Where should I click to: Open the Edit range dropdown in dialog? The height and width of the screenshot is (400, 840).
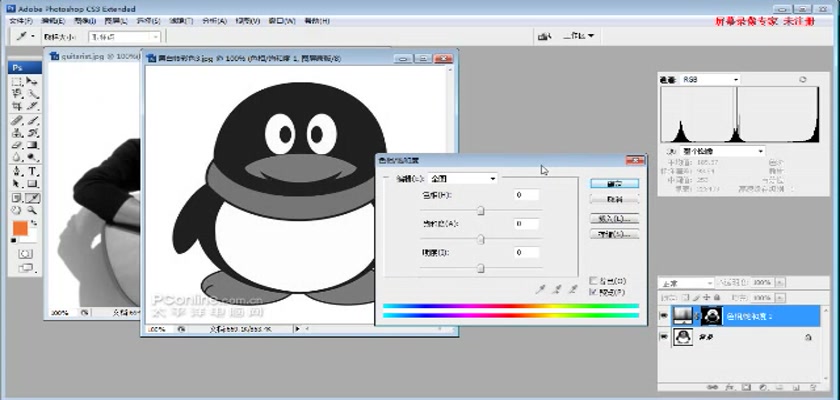[463, 178]
